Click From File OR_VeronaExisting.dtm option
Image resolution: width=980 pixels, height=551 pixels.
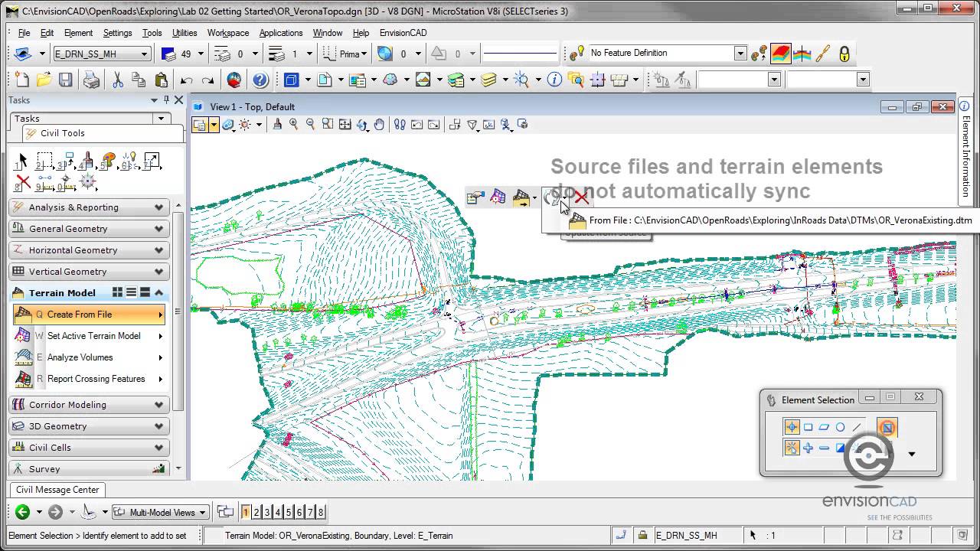(x=770, y=220)
